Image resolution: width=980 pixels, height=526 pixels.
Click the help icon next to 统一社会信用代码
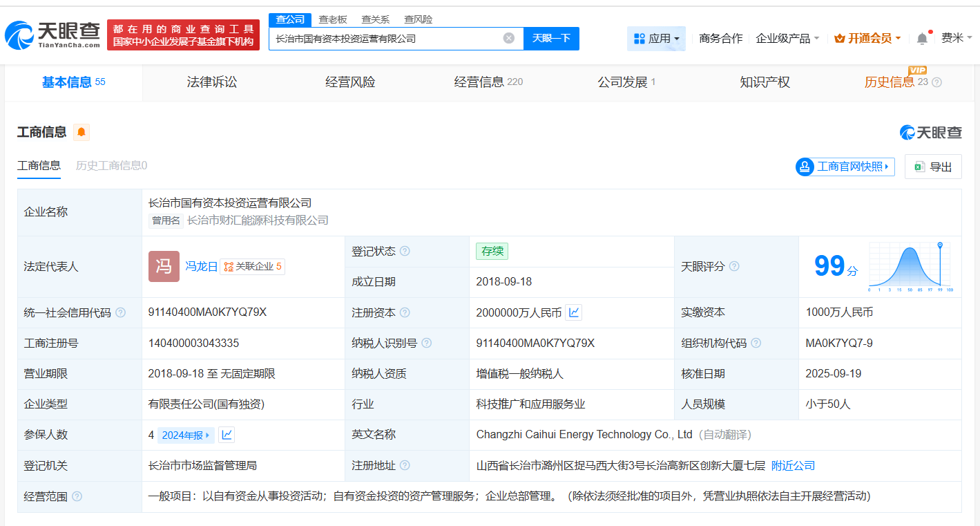click(120, 312)
